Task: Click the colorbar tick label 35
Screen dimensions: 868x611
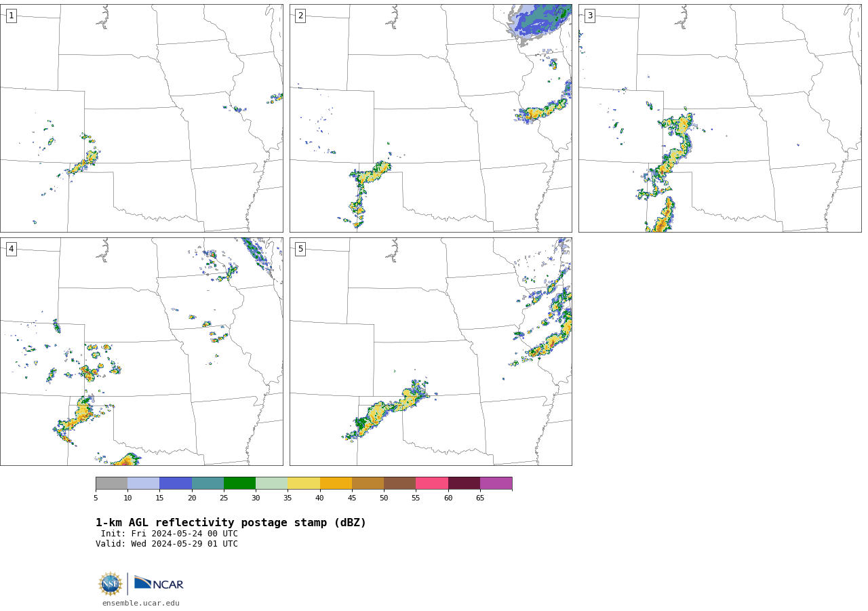Action: pos(288,498)
